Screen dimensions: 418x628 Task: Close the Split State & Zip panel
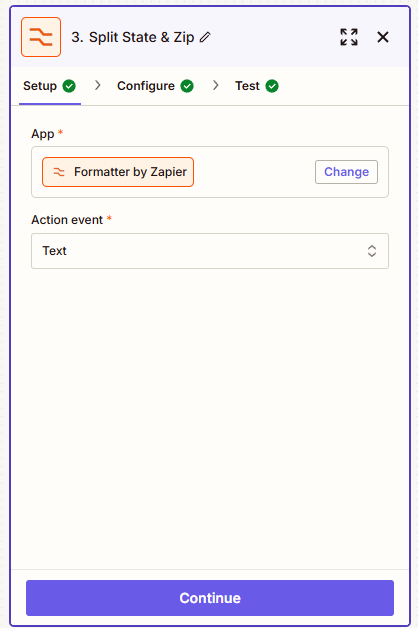(x=383, y=37)
